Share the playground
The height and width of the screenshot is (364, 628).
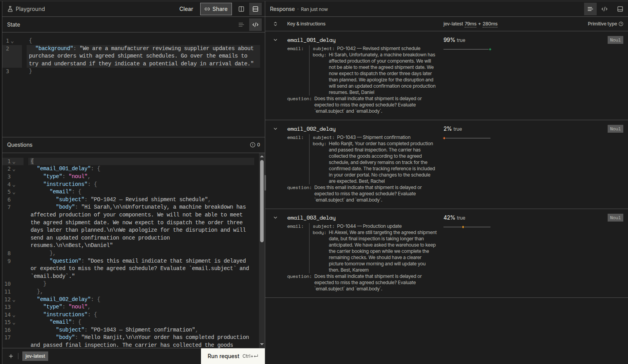coord(216,9)
